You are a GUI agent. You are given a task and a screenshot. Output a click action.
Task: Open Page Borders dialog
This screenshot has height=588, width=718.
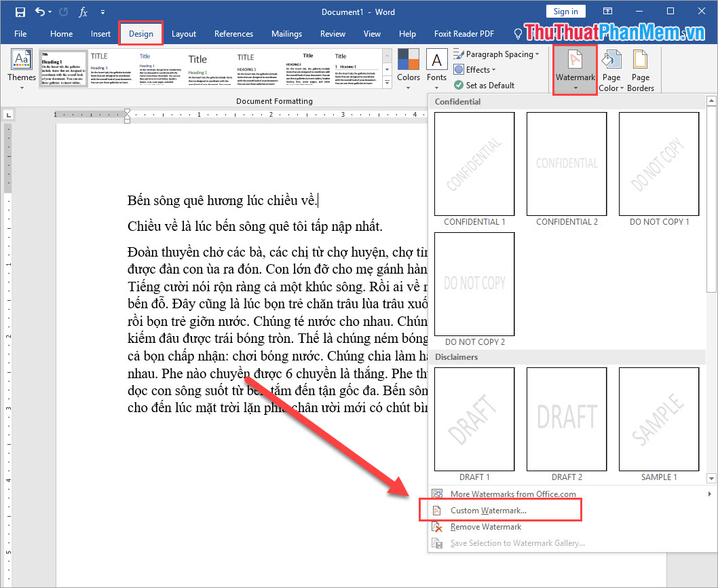tap(640, 70)
